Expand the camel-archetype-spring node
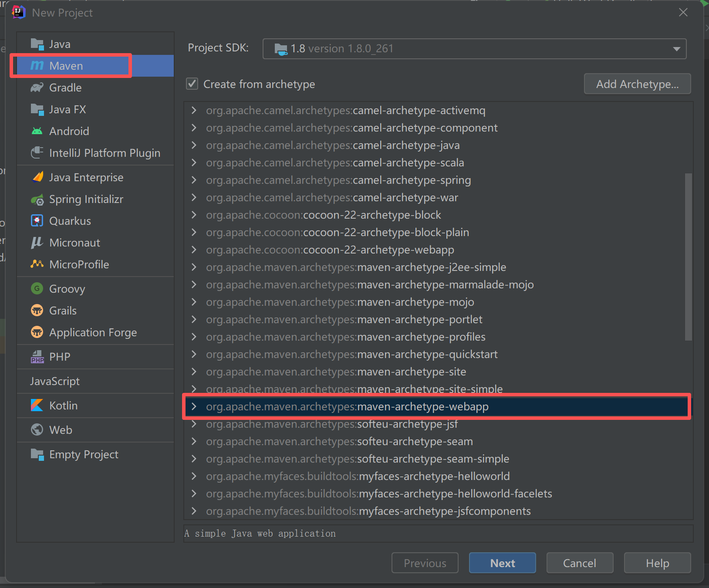709x588 pixels. 194,180
